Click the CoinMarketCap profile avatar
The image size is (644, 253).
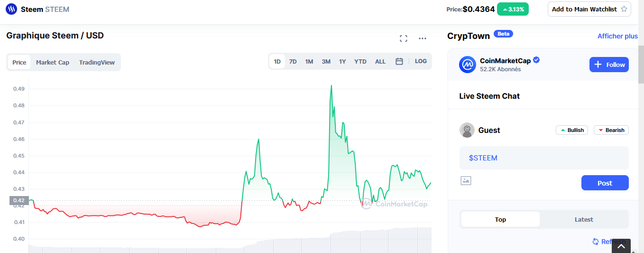point(468,65)
